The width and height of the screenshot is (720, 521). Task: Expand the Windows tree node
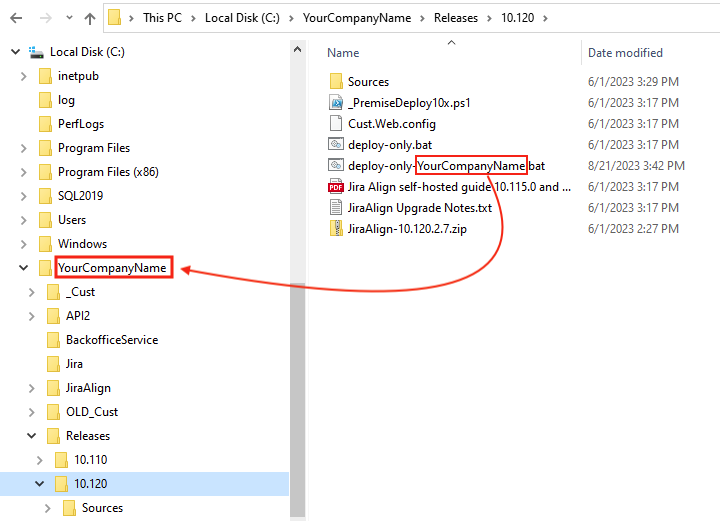(23, 244)
